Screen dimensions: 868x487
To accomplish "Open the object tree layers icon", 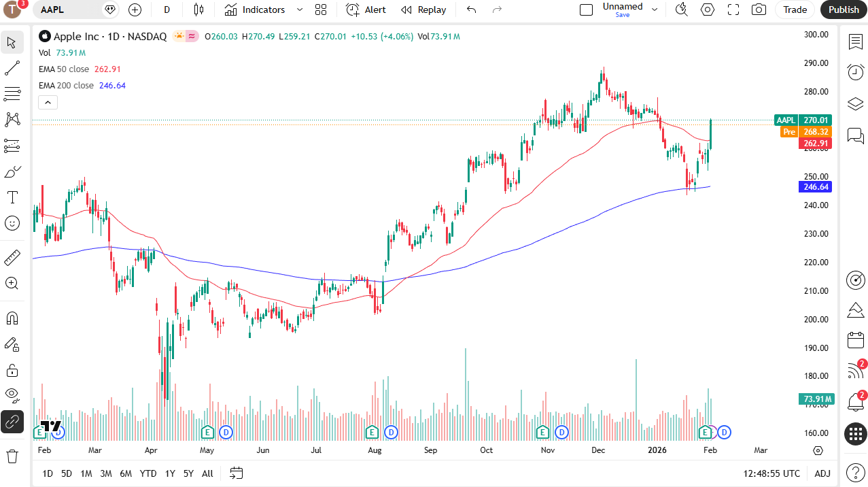I will click(855, 103).
